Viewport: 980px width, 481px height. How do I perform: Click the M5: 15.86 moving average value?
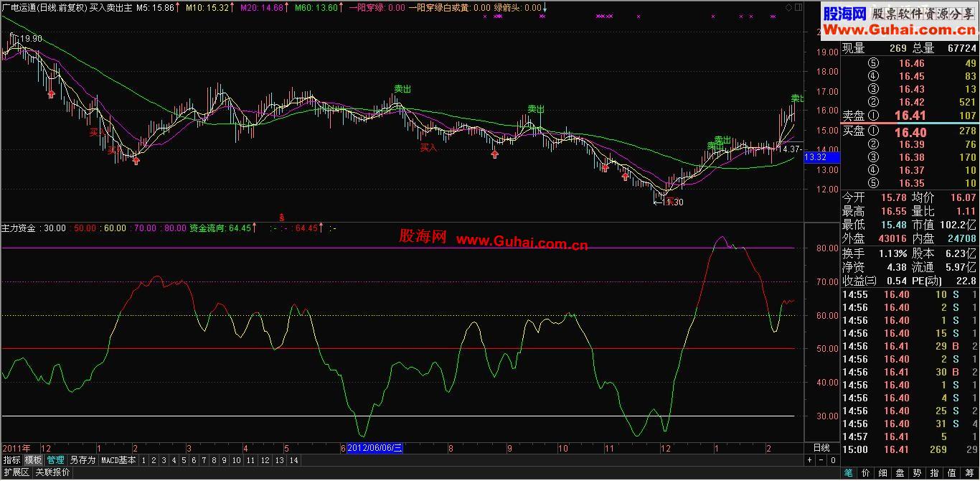tap(155, 7)
